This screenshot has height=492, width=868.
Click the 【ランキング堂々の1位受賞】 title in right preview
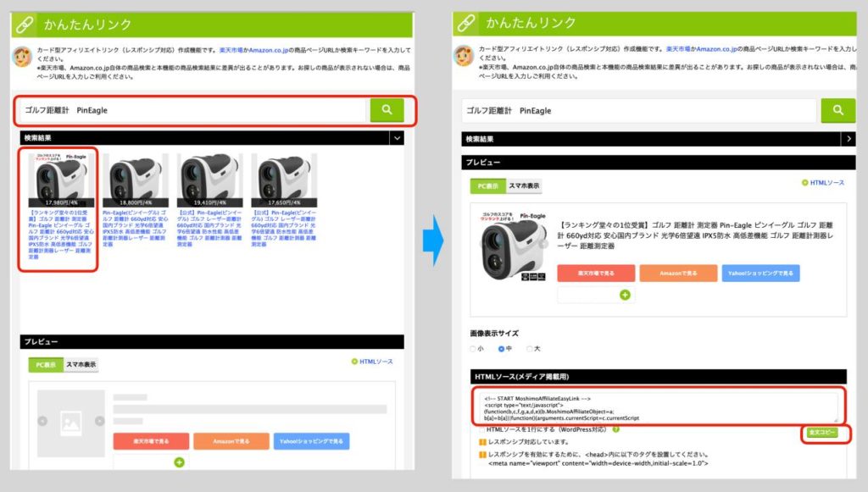(x=695, y=235)
